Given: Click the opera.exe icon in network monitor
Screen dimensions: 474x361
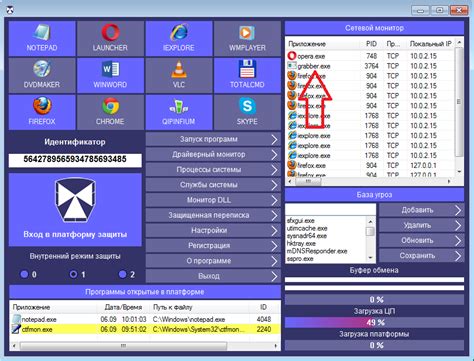Looking at the screenshot, I should 292,56.
